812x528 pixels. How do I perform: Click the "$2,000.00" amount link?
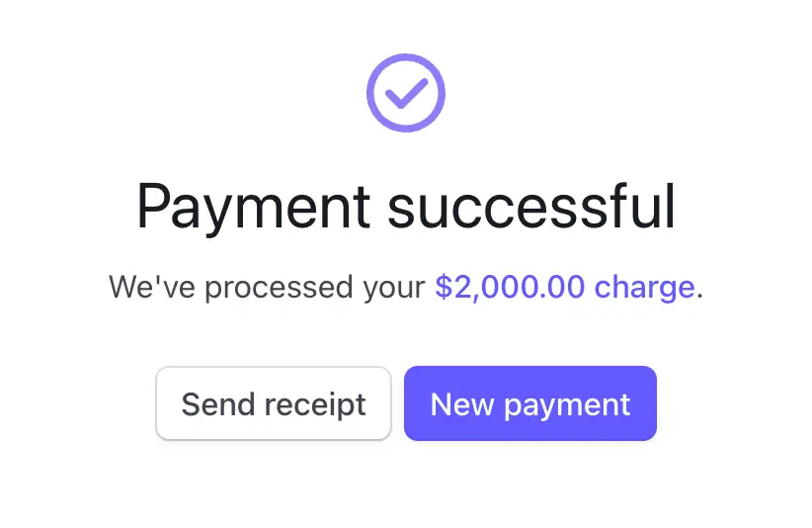pyautogui.click(x=512, y=288)
